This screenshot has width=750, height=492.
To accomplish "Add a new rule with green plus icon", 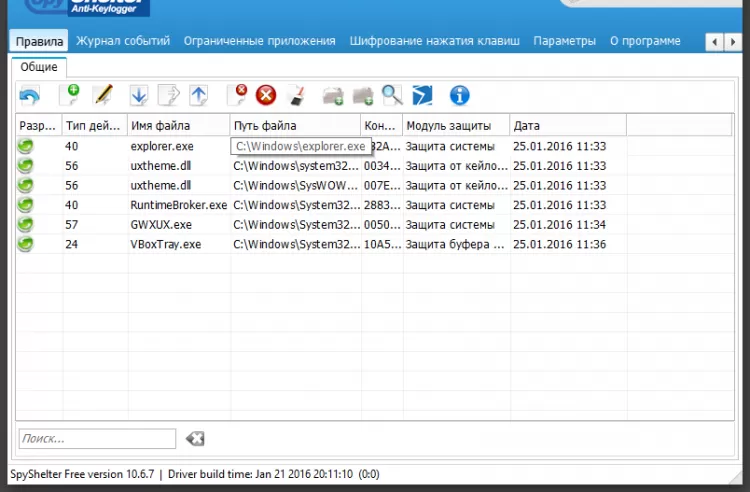I will [x=70, y=95].
